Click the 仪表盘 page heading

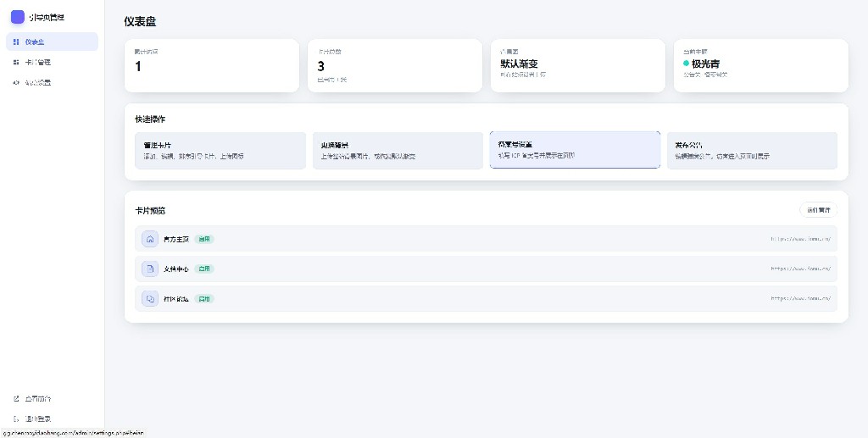tap(140, 21)
